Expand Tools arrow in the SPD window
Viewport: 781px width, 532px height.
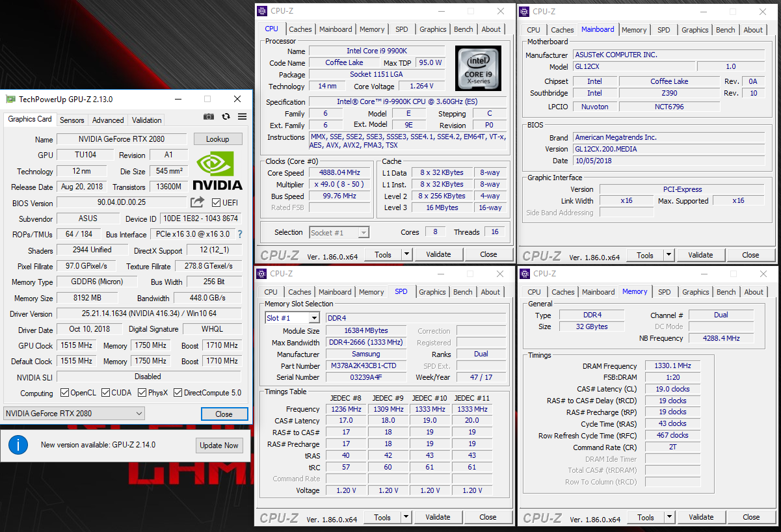[406, 517]
